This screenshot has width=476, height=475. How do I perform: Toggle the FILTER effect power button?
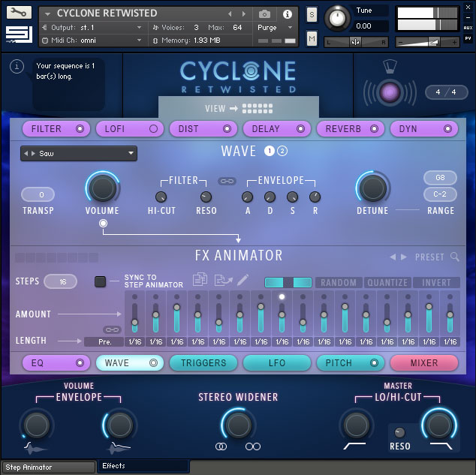click(79, 128)
